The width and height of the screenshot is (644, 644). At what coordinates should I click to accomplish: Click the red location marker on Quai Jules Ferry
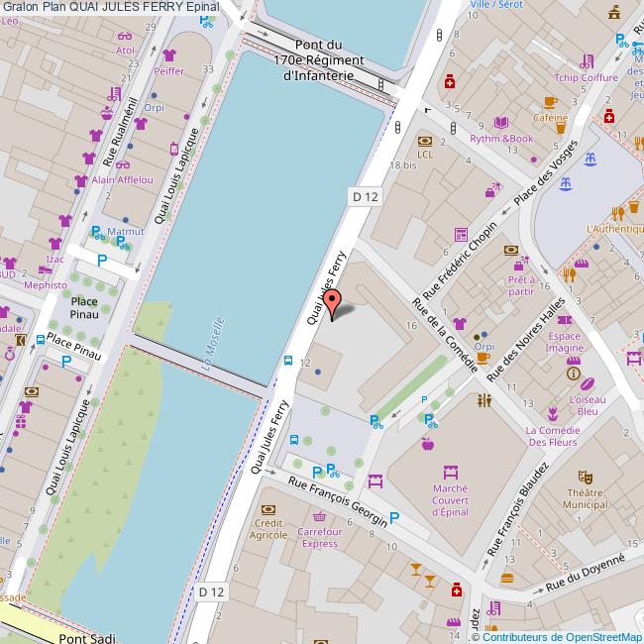[x=333, y=301]
